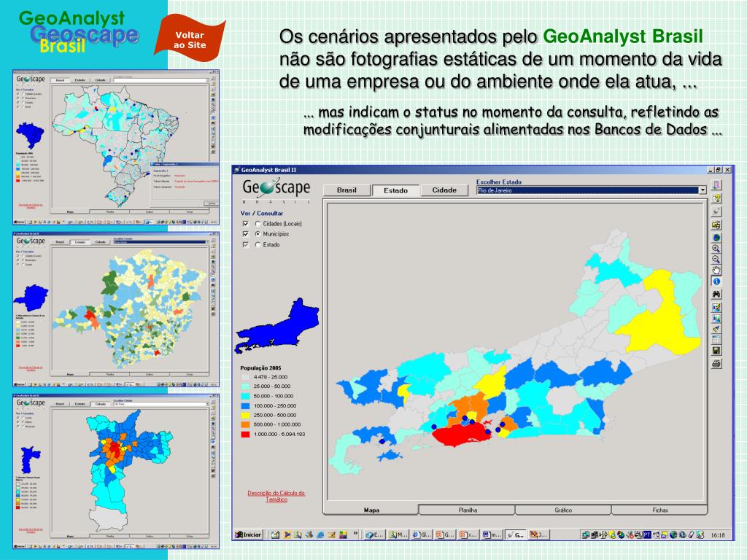Click the PT language tray indicator
This screenshot has height=560, width=747.
click(647, 534)
